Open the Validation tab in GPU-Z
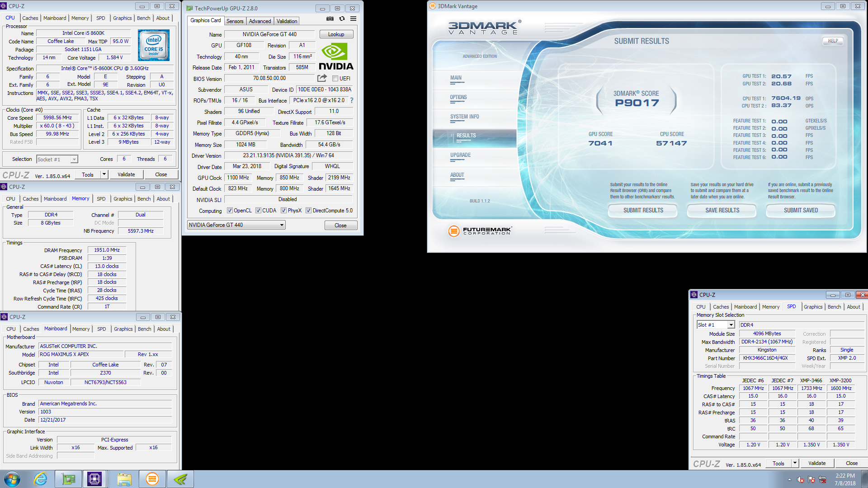868x488 pixels. [287, 21]
